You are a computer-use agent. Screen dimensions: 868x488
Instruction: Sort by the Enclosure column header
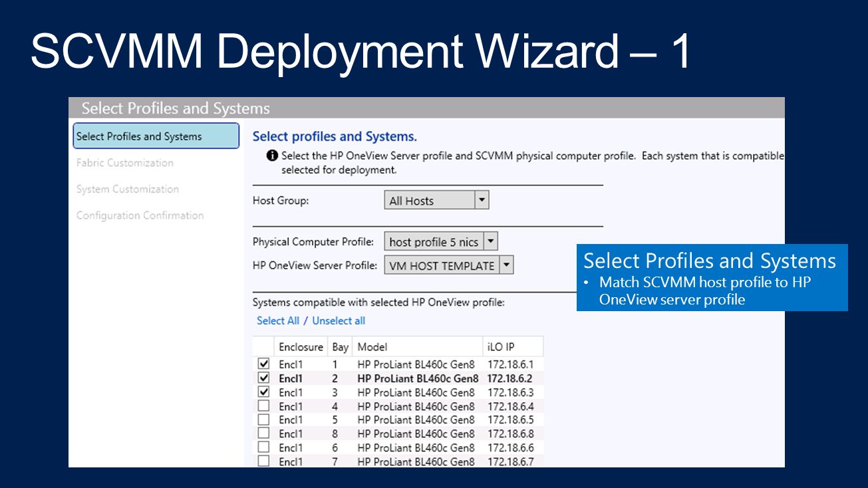(x=301, y=346)
